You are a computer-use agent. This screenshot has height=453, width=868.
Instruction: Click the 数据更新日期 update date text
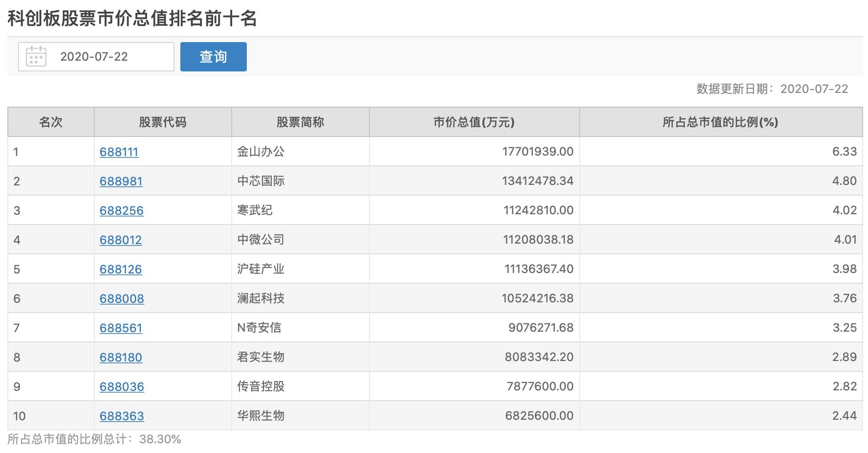[772, 89]
